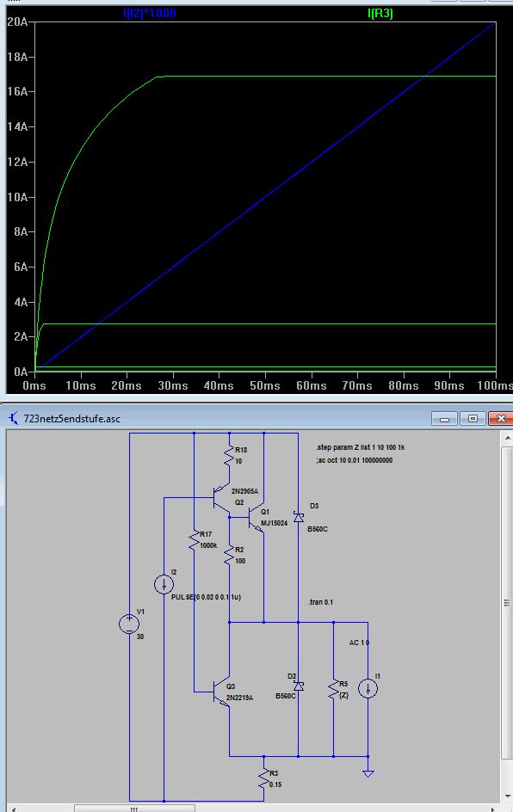The image size is (513, 812).
Task: Select the D3 diode symbol
Action: coord(299,517)
